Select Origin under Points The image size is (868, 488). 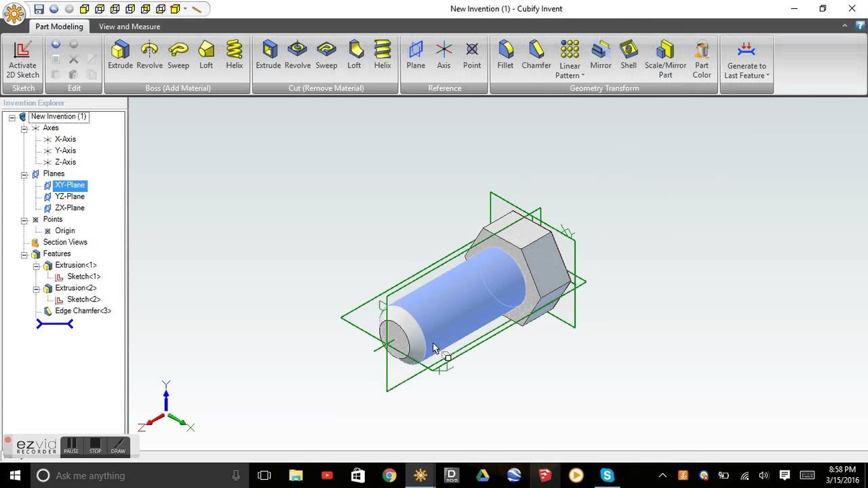coord(65,230)
